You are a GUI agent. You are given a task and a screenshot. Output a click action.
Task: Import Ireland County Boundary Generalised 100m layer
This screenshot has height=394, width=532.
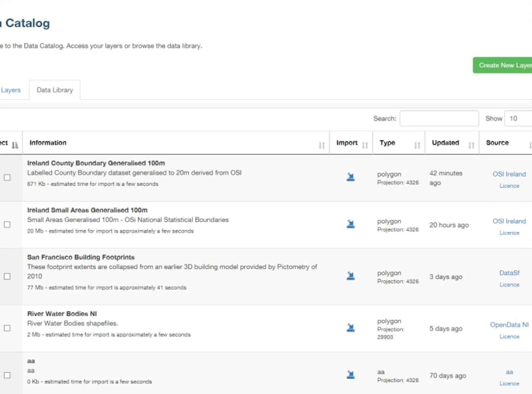pyautogui.click(x=350, y=177)
